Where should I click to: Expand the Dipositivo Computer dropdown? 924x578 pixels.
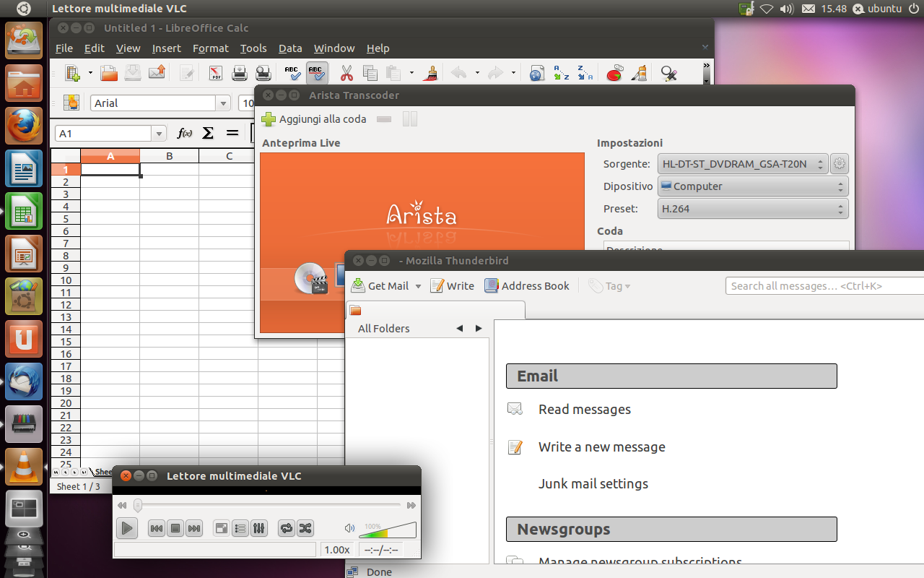coord(753,186)
